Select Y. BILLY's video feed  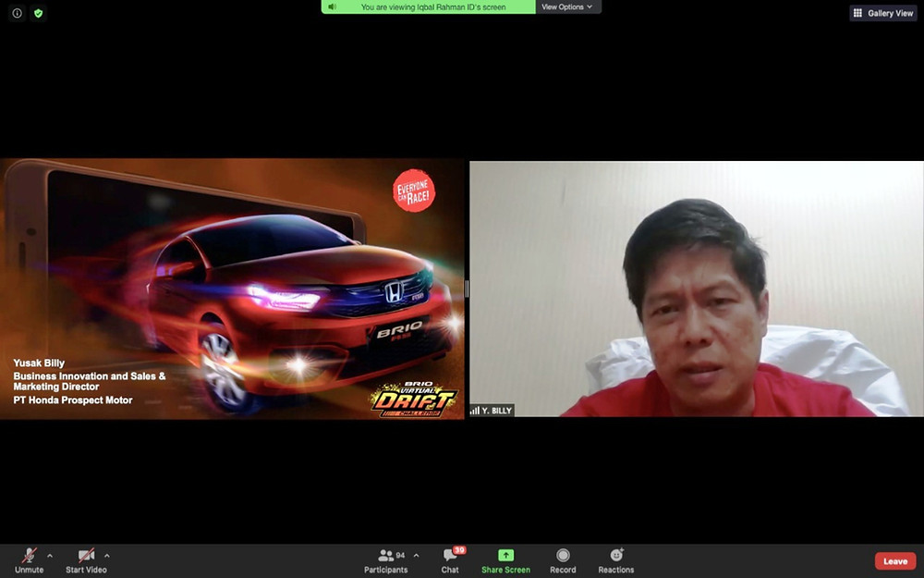tap(697, 289)
